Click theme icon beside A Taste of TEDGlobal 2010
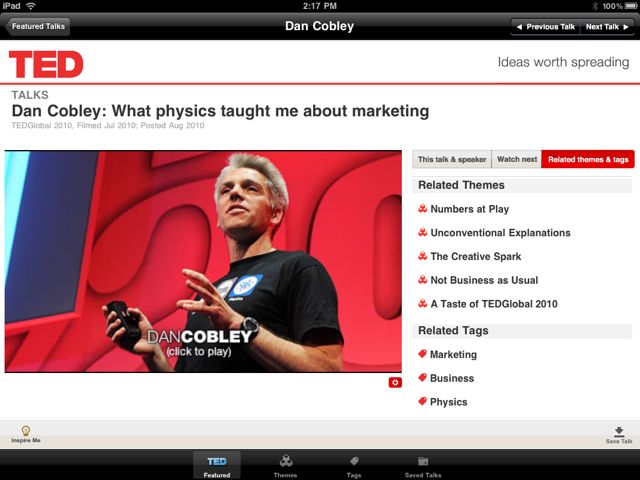 coord(422,303)
